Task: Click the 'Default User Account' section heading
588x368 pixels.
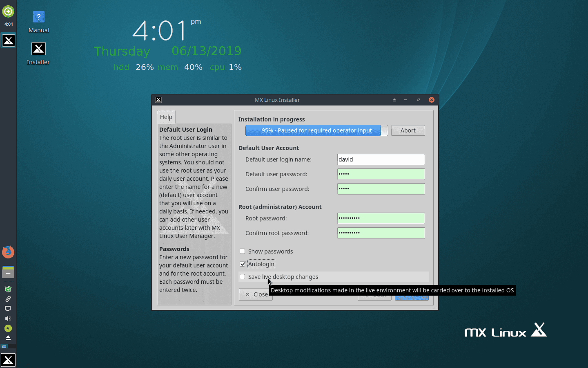Action: click(x=269, y=148)
